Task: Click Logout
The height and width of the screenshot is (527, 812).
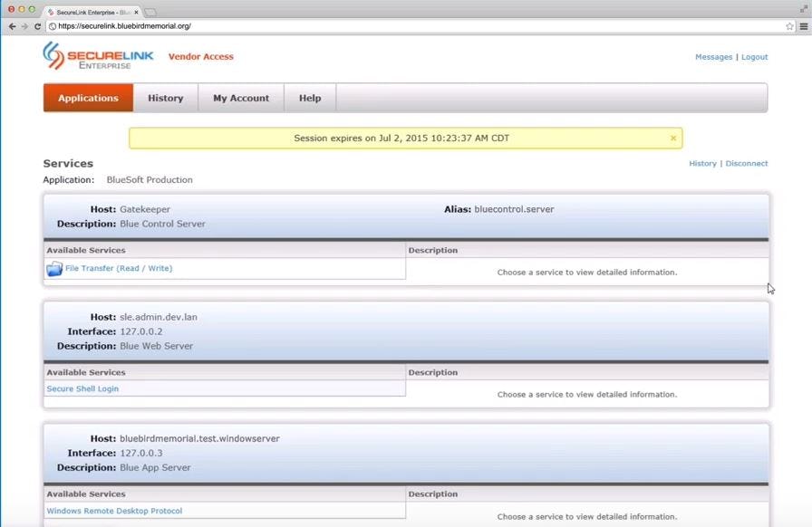Action: click(754, 57)
